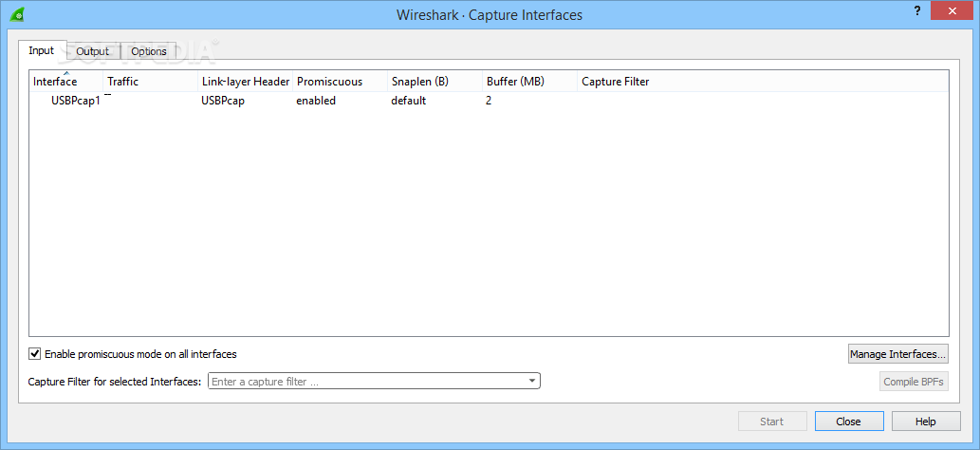Sort by the Interface column header
The width and height of the screenshot is (980, 450).
[x=66, y=82]
